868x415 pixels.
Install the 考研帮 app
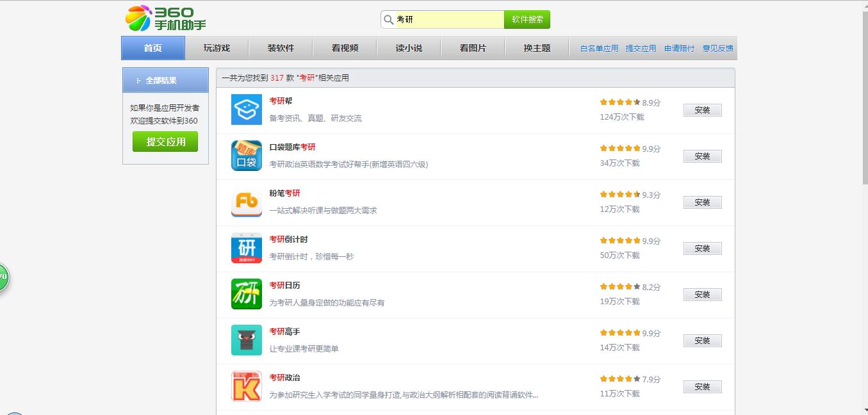coord(702,110)
